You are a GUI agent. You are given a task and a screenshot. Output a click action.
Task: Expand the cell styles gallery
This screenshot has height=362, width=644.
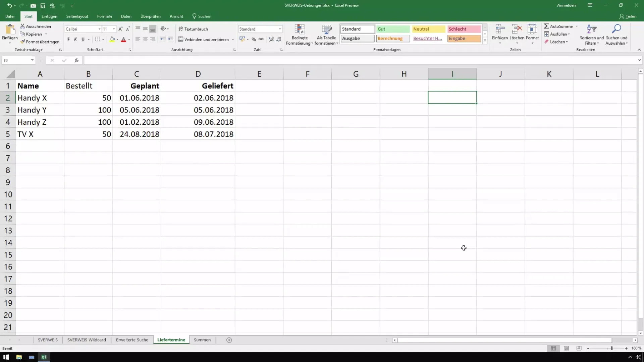click(485, 41)
